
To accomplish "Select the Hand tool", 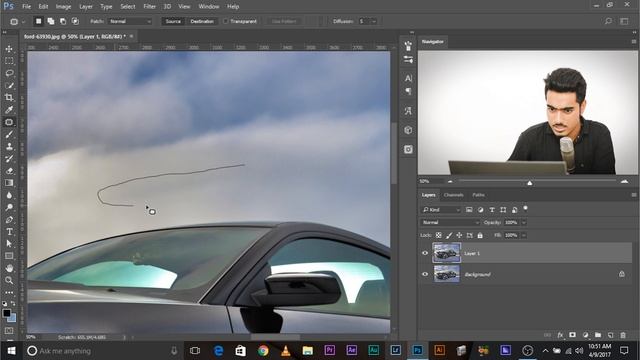I will point(9,268).
